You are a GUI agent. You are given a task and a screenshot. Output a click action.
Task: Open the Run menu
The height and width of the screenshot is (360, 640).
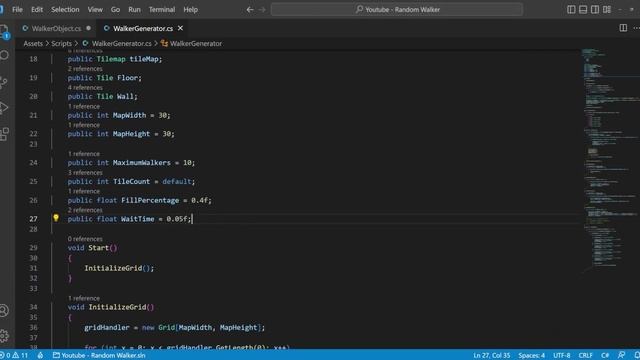(x=134, y=9)
